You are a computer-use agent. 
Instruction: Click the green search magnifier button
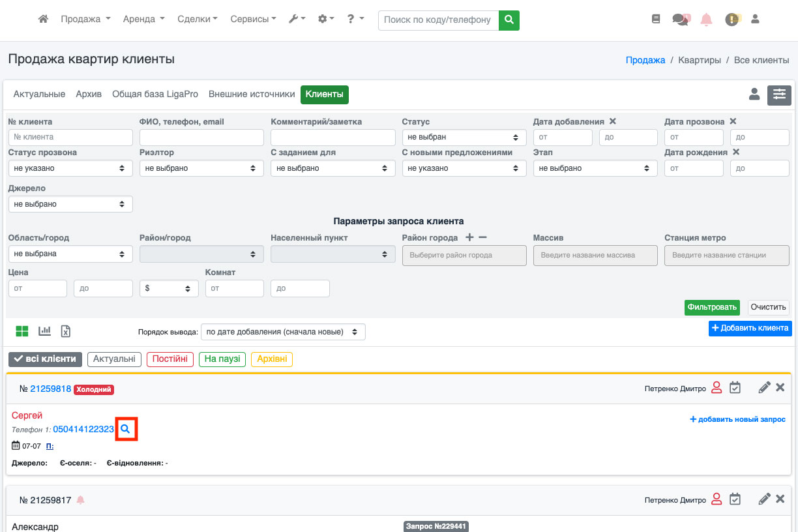(x=509, y=20)
